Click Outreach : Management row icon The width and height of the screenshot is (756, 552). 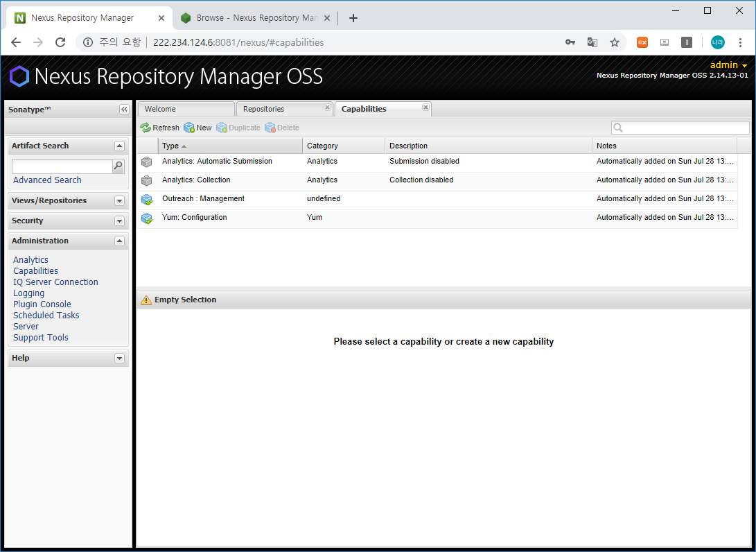(147, 199)
